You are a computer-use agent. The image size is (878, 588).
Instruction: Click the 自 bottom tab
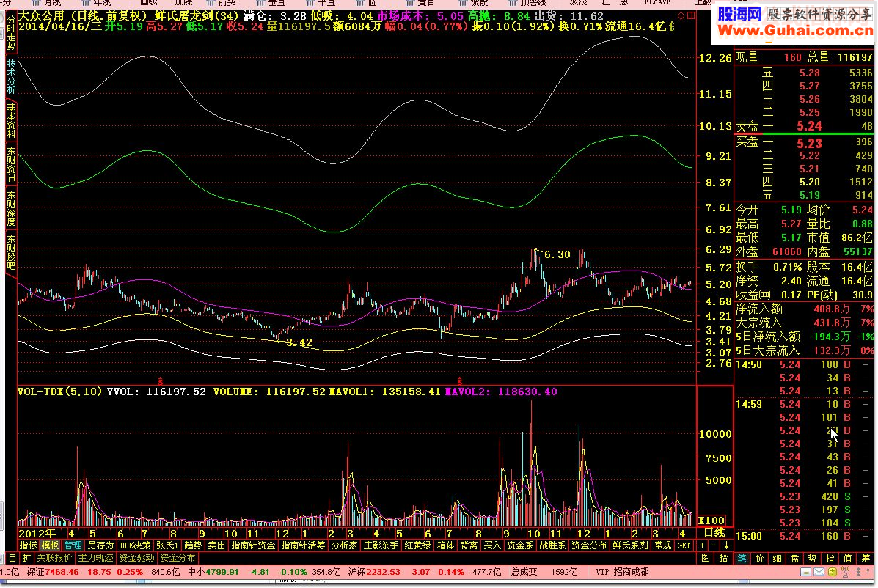click(12, 558)
